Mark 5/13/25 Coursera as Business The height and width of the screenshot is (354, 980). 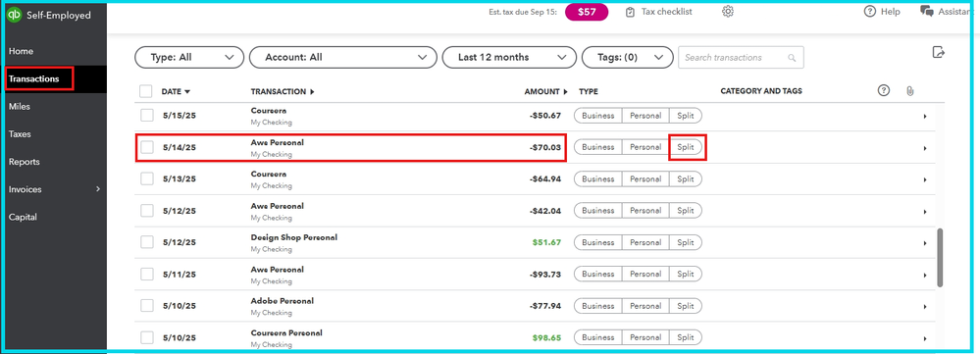point(598,179)
